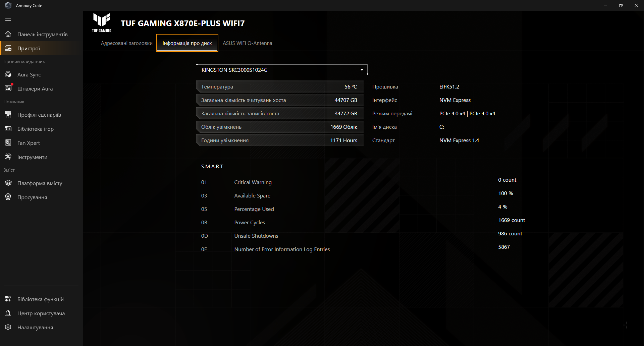
Task: Open Платформа вмісту page
Action: (42, 183)
